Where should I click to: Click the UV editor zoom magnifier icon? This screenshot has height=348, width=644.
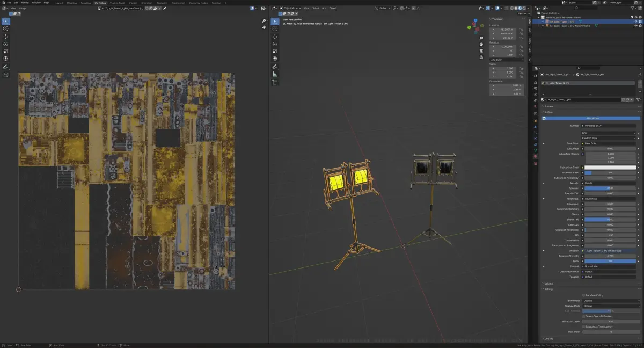(264, 21)
